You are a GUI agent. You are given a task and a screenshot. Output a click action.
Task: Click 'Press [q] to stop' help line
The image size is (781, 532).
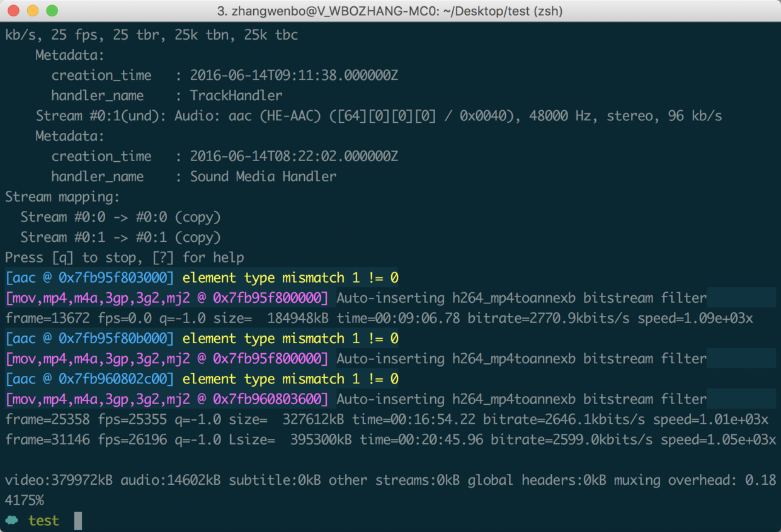point(125,258)
